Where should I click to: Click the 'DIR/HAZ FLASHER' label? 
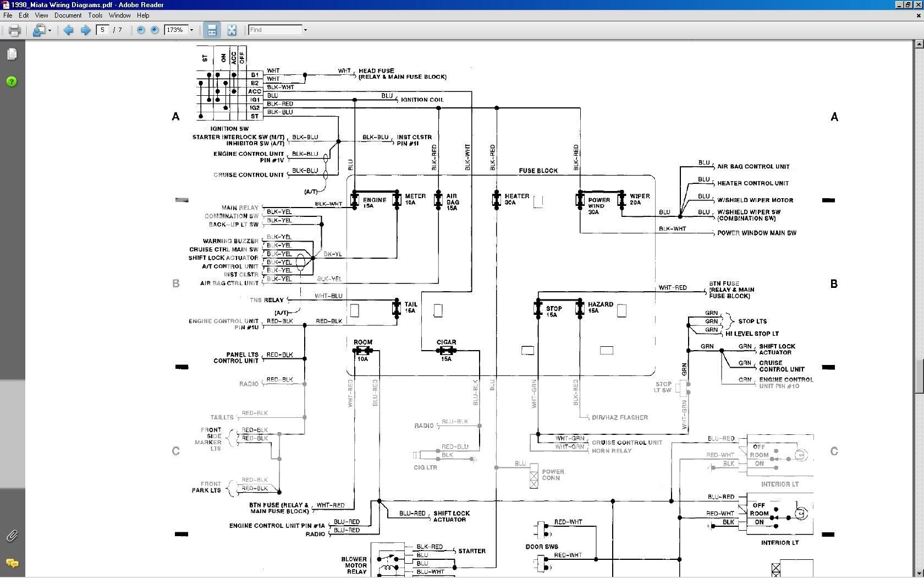[x=620, y=417]
